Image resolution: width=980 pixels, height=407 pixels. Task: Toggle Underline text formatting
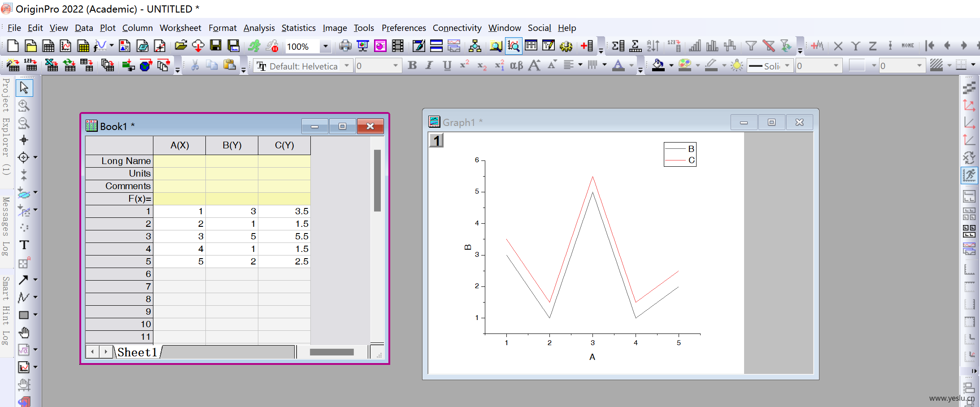(x=447, y=65)
